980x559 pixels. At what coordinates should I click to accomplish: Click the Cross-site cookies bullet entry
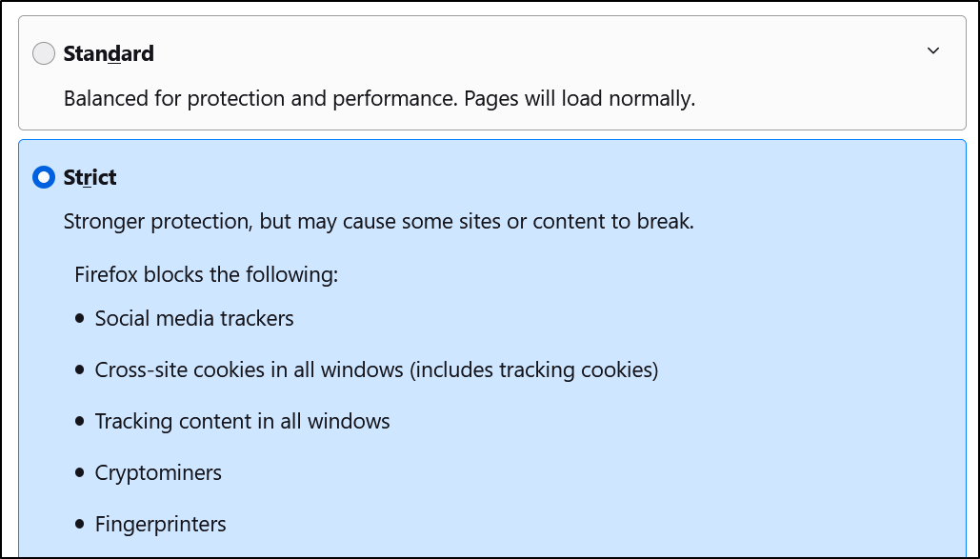(377, 369)
